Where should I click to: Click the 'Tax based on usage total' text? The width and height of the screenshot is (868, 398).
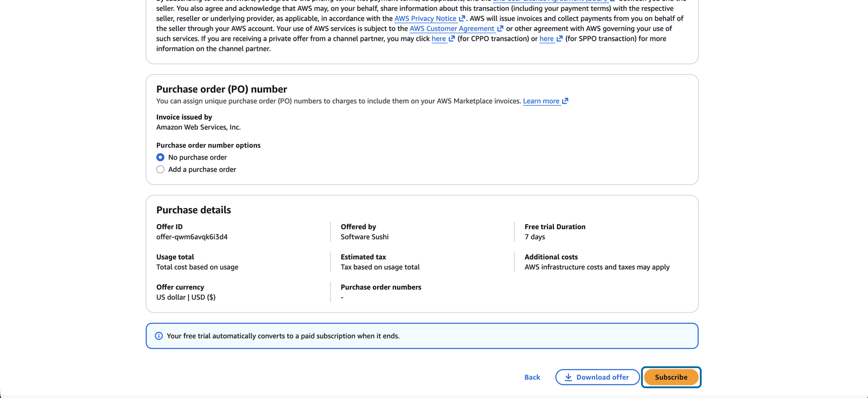pos(380,267)
